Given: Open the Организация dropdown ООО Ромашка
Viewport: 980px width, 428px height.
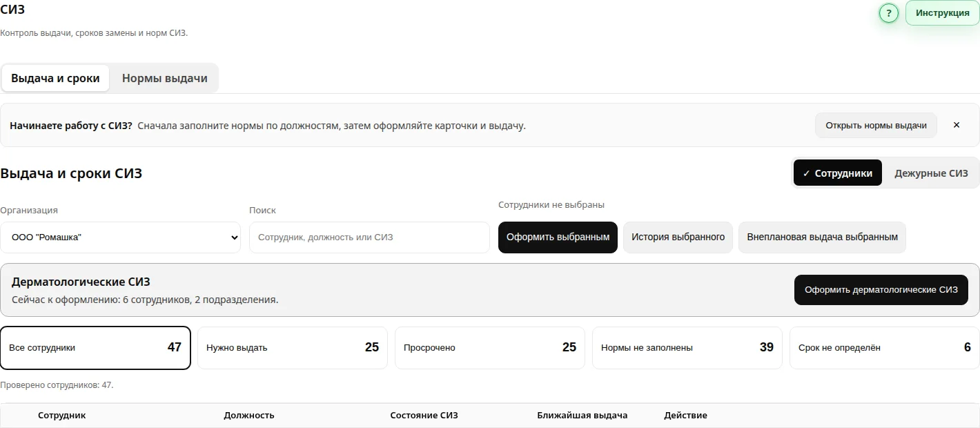Looking at the screenshot, I should pyautogui.click(x=120, y=237).
